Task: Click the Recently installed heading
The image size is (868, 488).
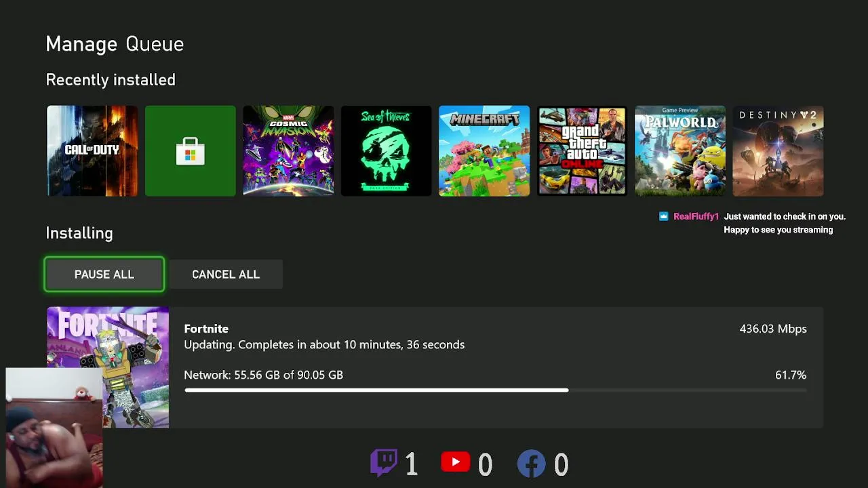Action: coord(111,80)
